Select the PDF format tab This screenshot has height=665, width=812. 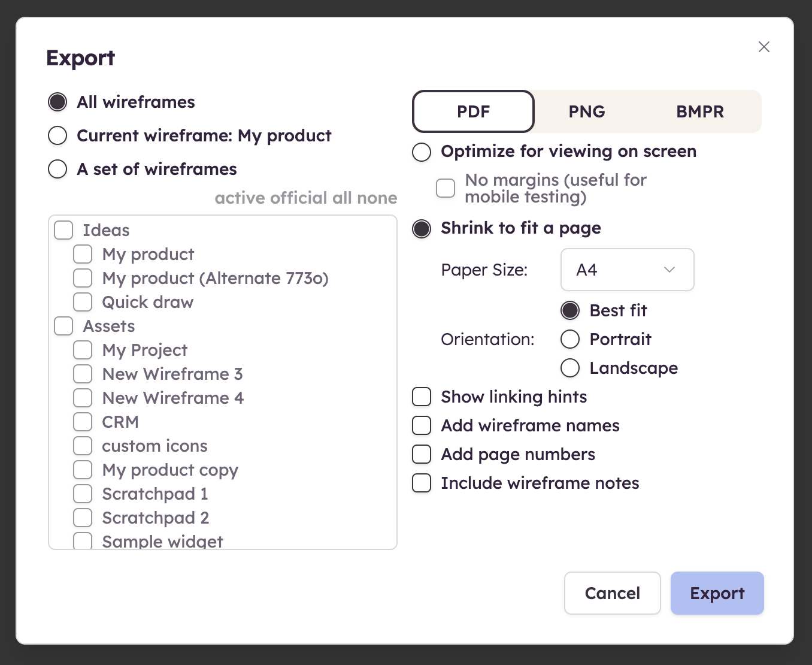pyautogui.click(x=473, y=111)
